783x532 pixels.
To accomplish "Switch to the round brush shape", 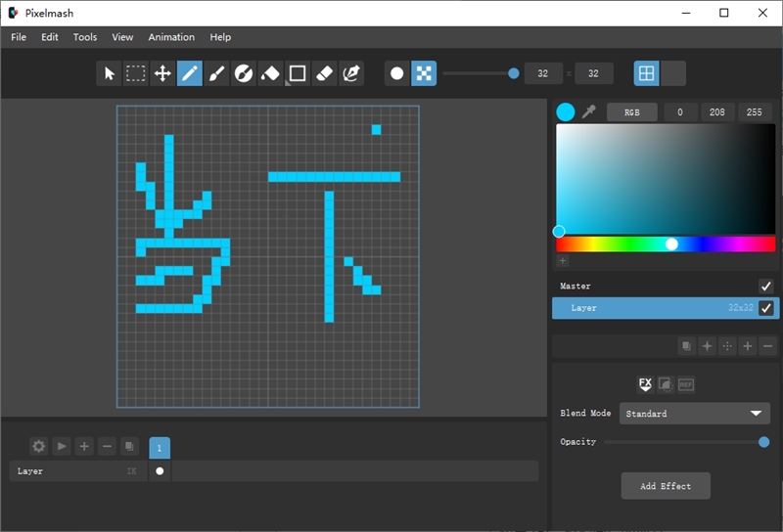I will pos(397,74).
